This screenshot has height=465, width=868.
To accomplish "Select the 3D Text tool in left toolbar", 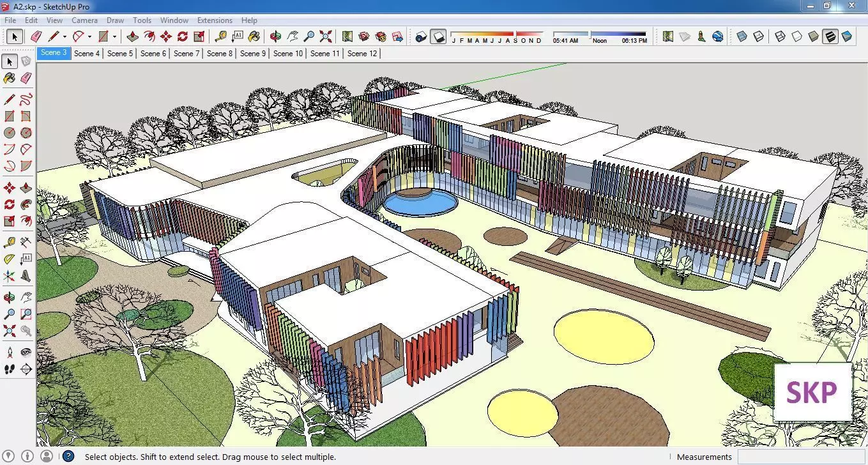I will click(26, 276).
